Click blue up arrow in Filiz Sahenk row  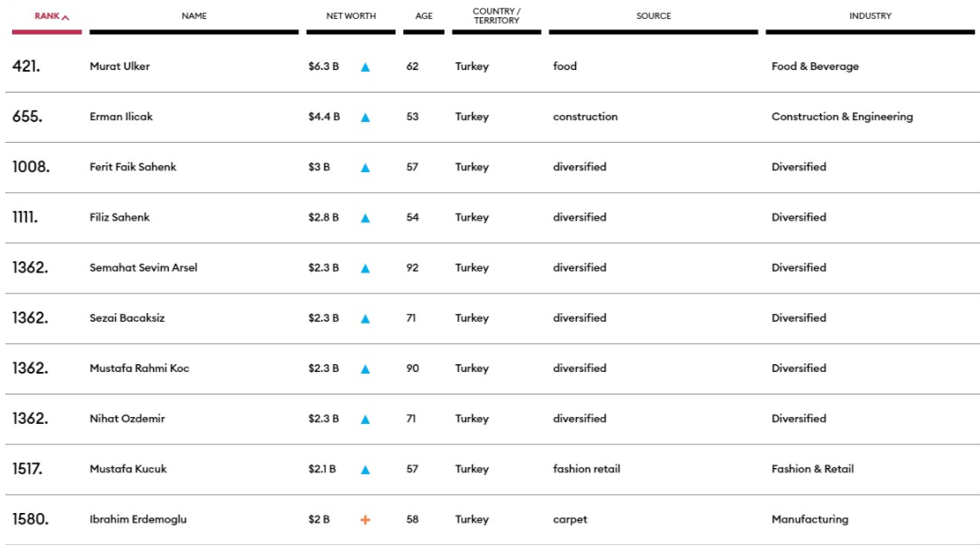(365, 218)
